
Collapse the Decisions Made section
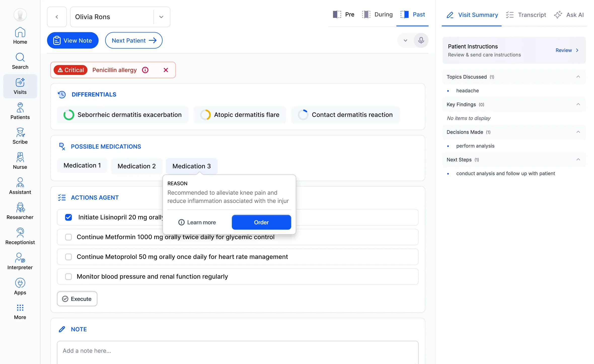(578, 132)
